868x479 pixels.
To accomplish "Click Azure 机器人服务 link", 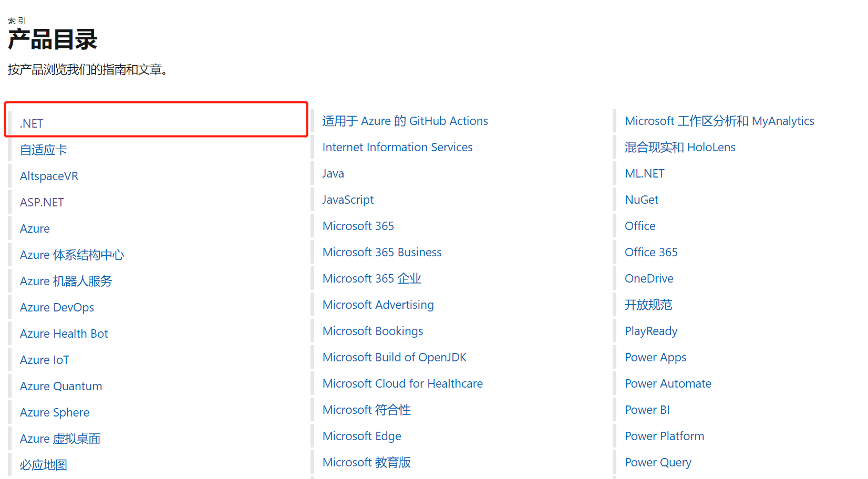I will 66,281.
